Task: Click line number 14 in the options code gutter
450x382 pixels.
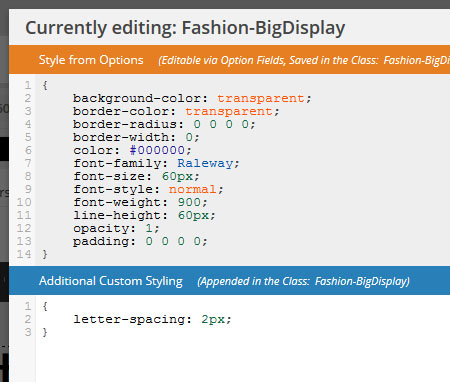Action: click(24, 254)
